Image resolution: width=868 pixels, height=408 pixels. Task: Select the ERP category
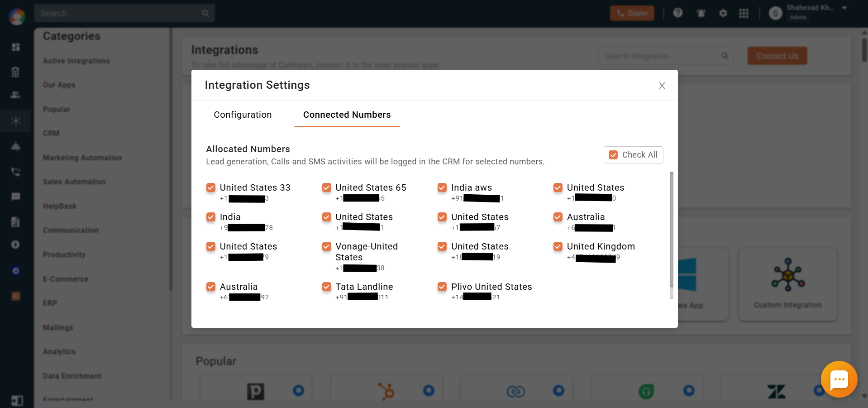pos(50,303)
